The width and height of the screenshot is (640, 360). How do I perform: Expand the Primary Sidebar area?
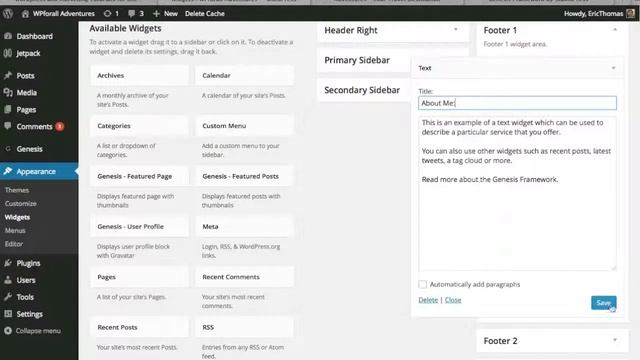coord(357,60)
